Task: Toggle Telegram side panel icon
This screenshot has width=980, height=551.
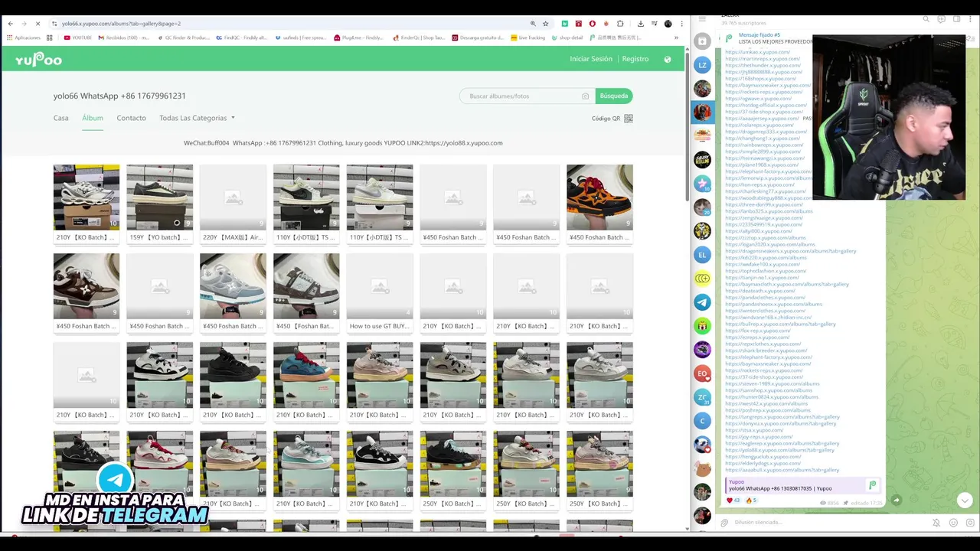Action: (x=956, y=19)
